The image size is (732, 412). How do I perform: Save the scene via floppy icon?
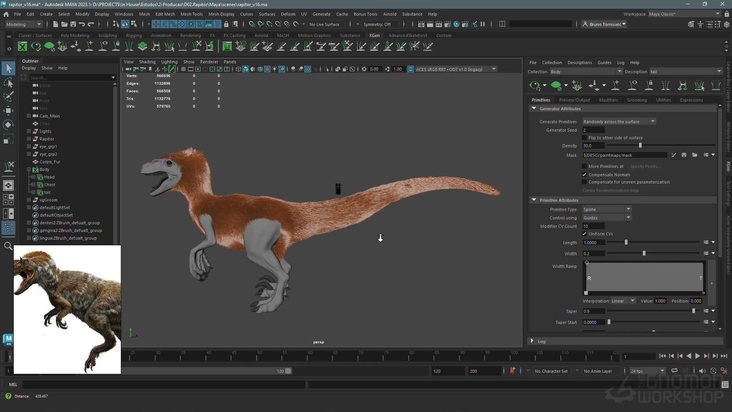point(73,24)
